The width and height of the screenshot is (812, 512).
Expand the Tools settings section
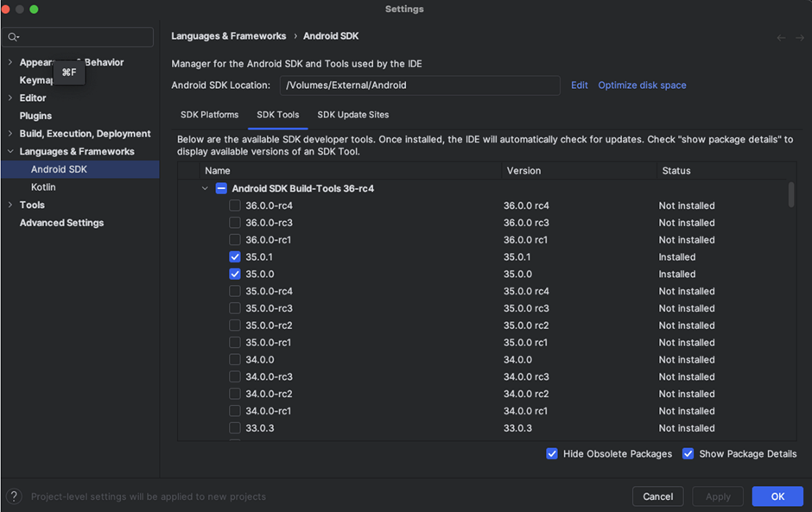click(x=10, y=205)
